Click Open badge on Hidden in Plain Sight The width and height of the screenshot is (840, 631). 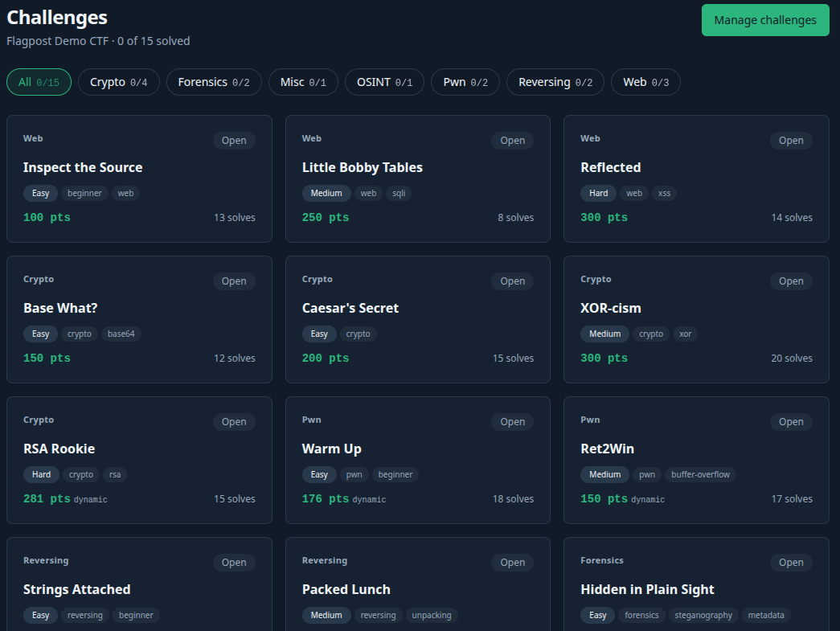point(791,563)
